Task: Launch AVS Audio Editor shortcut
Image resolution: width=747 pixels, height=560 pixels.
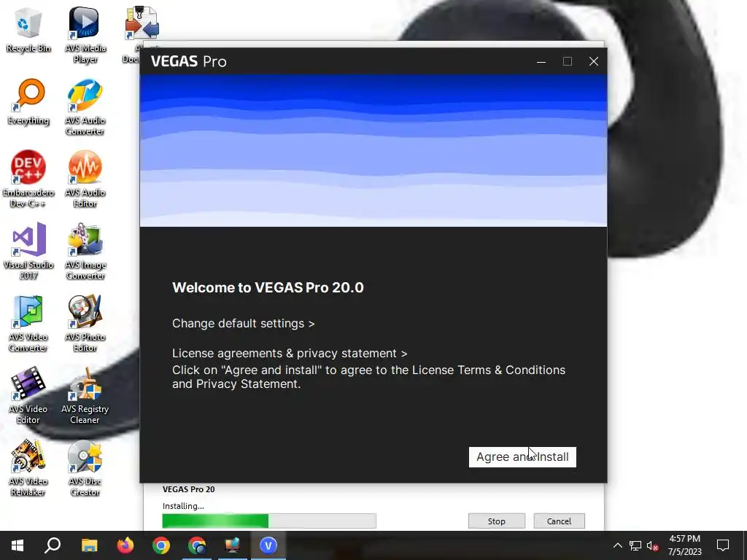Action: [85, 179]
